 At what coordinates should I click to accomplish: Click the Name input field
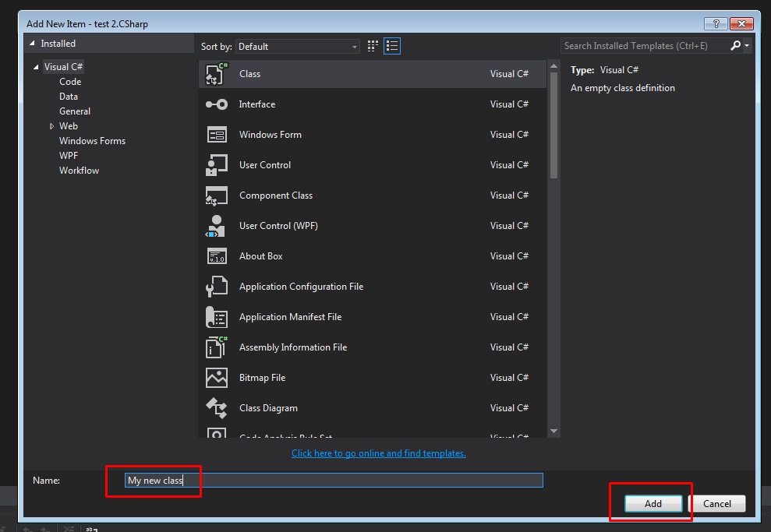pos(334,480)
